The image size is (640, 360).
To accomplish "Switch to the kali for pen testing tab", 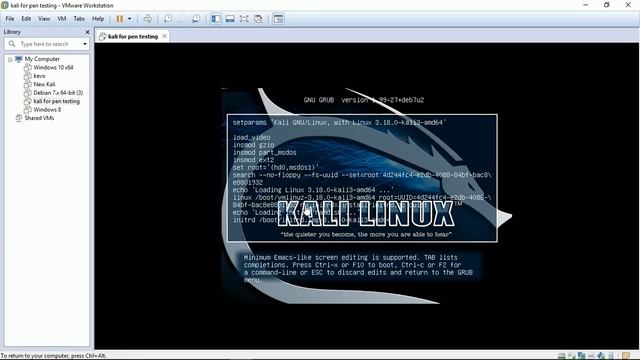I will tap(133, 36).
